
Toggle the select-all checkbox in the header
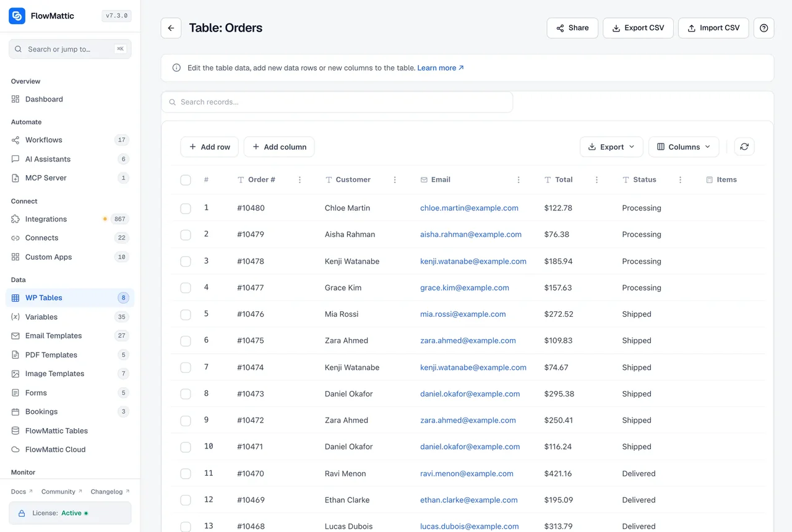pos(186,180)
